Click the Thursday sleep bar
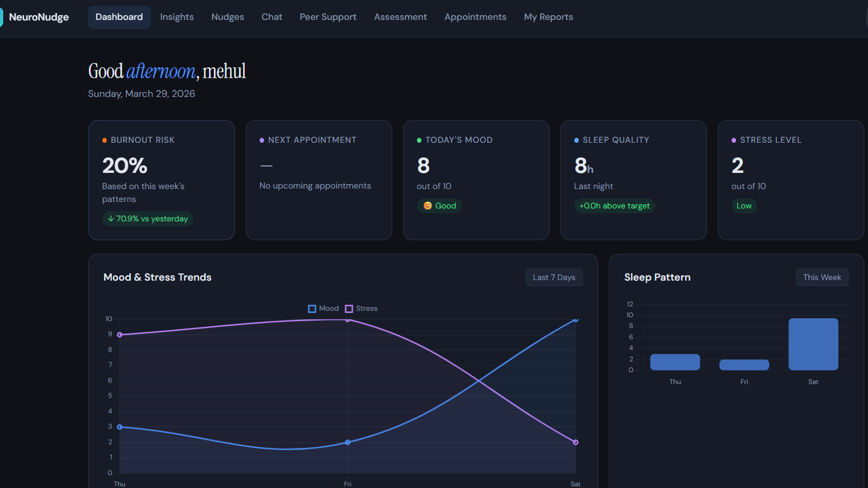Viewport: 868px width, 488px height. click(675, 362)
